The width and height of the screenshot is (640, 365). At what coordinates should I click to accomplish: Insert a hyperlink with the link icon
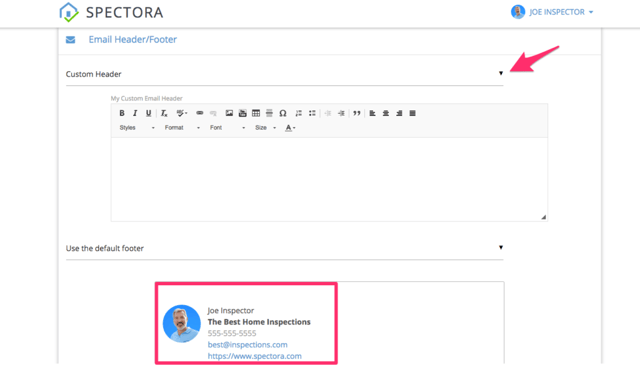coord(200,113)
